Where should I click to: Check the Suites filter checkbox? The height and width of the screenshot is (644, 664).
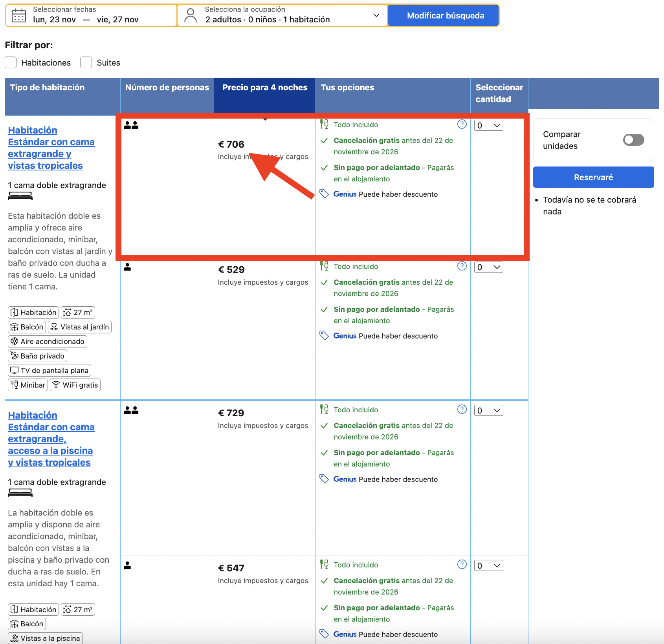[x=86, y=62]
